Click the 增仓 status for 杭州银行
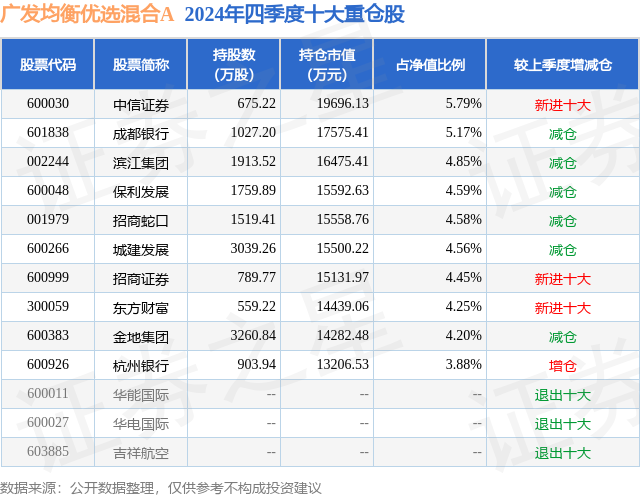The width and height of the screenshot is (640, 497). pos(563,366)
